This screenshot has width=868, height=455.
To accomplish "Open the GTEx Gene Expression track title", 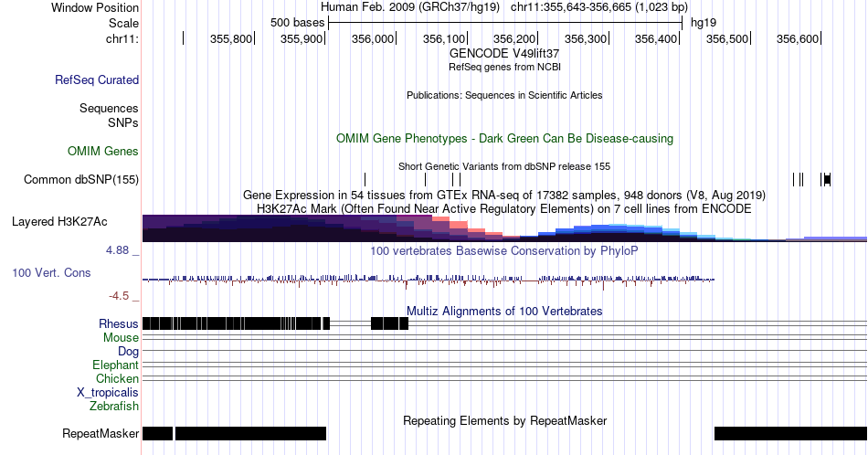I will coord(504,195).
